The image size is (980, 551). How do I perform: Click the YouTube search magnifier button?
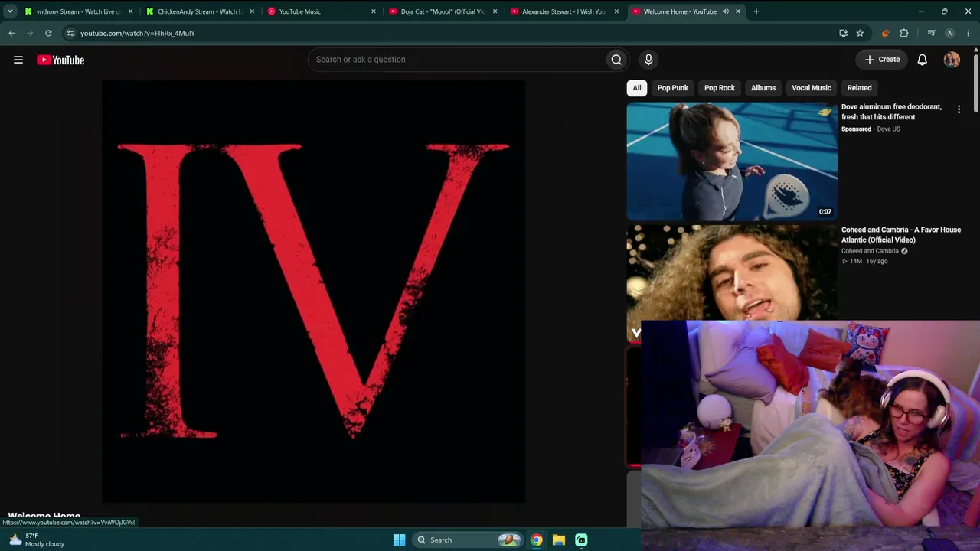tap(616, 60)
